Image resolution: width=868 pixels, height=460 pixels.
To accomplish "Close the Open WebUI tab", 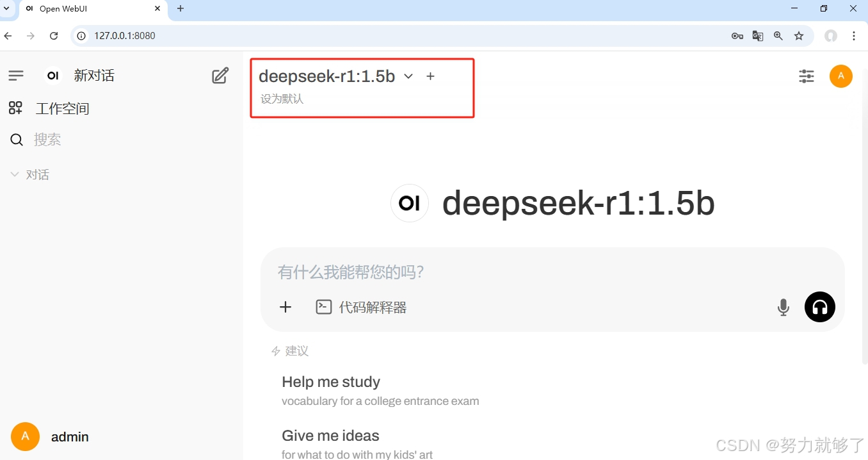I will tap(157, 8).
